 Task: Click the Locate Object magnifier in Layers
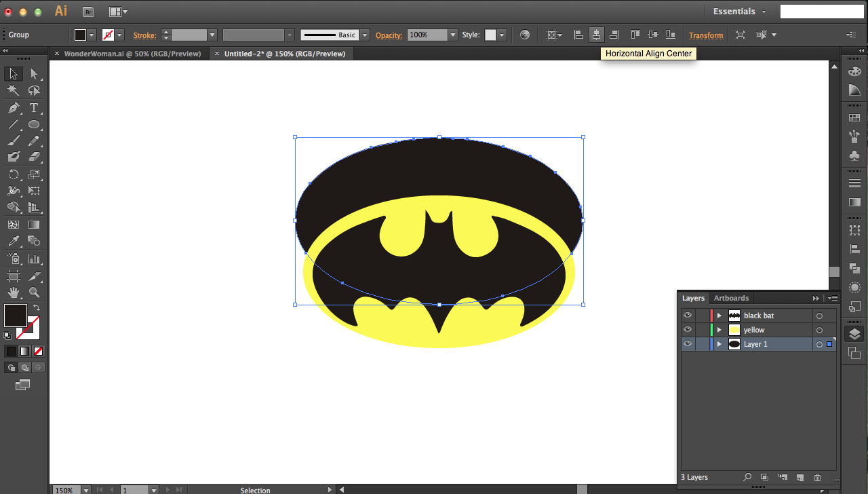(x=747, y=478)
